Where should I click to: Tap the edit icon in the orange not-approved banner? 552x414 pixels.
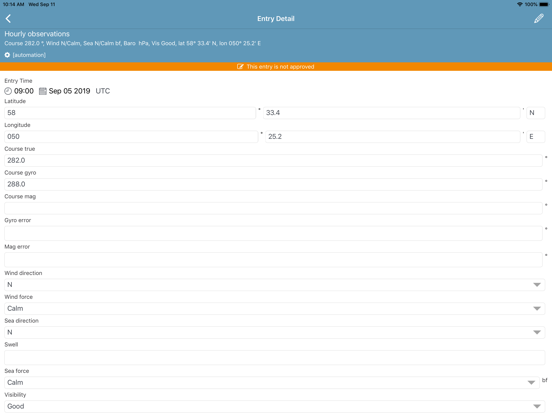[x=240, y=67]
